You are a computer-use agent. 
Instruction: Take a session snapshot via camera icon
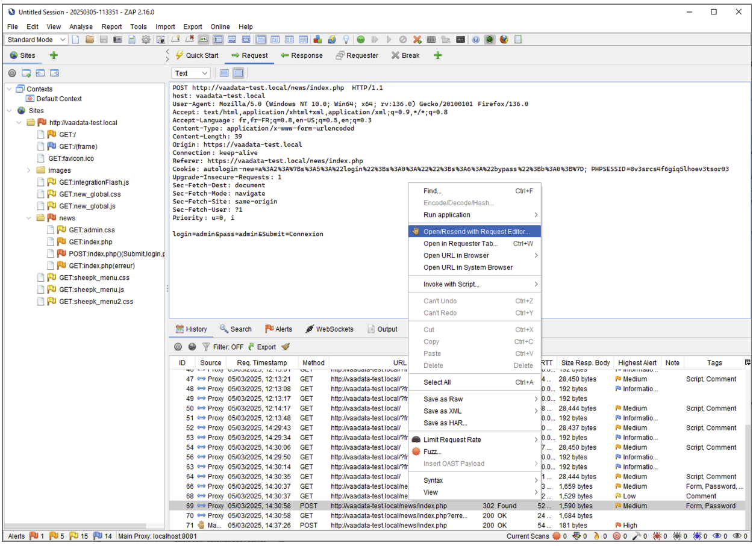pyautogui.click(x=117, y=40)
